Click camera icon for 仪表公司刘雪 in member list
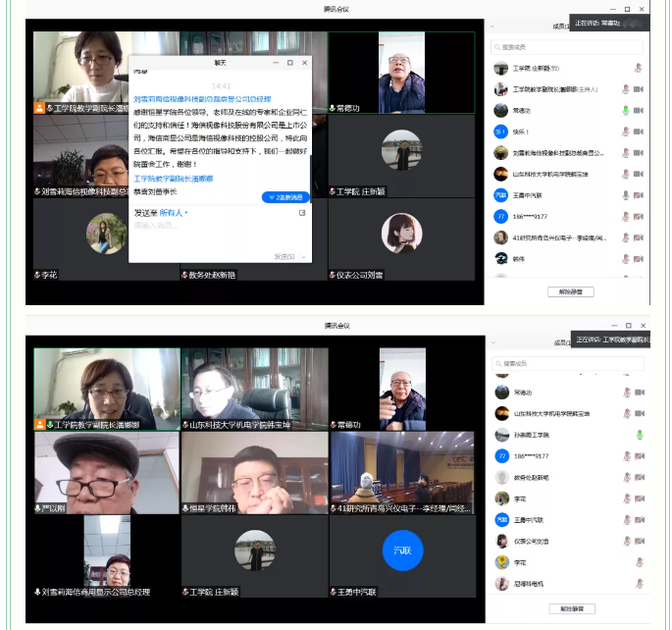The image size is (672, 630). 640,541
